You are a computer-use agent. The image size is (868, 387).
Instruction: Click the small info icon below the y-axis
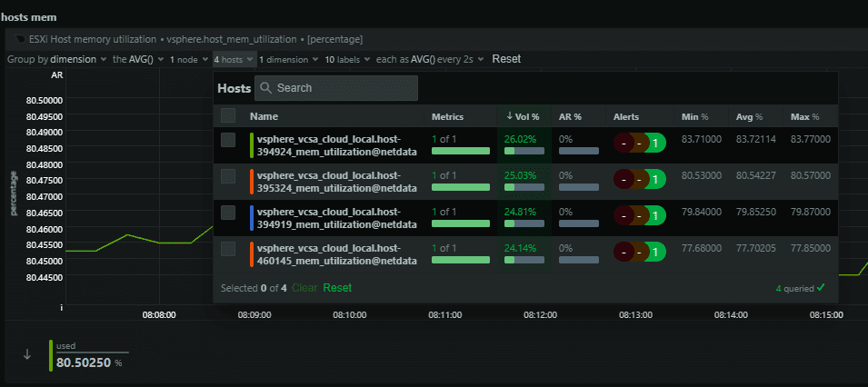62,308
